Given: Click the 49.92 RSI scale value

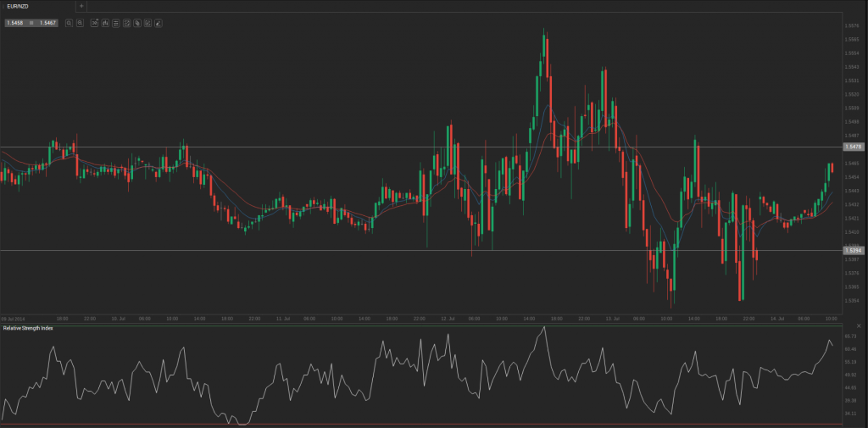Looking at the screenshot, I should click(851, 375).
